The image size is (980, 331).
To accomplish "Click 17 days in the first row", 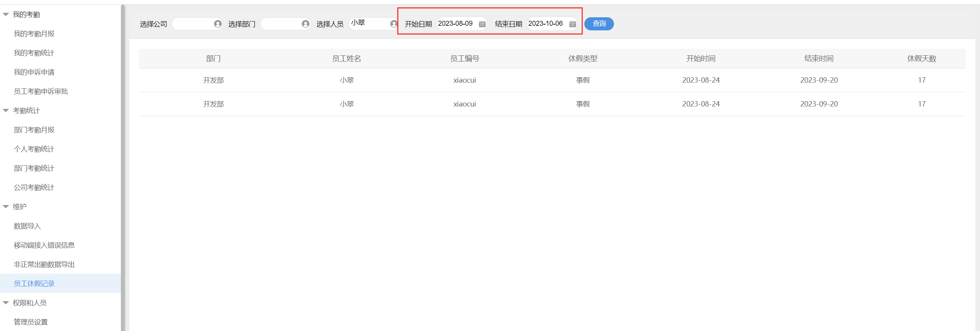I will 921,80.
